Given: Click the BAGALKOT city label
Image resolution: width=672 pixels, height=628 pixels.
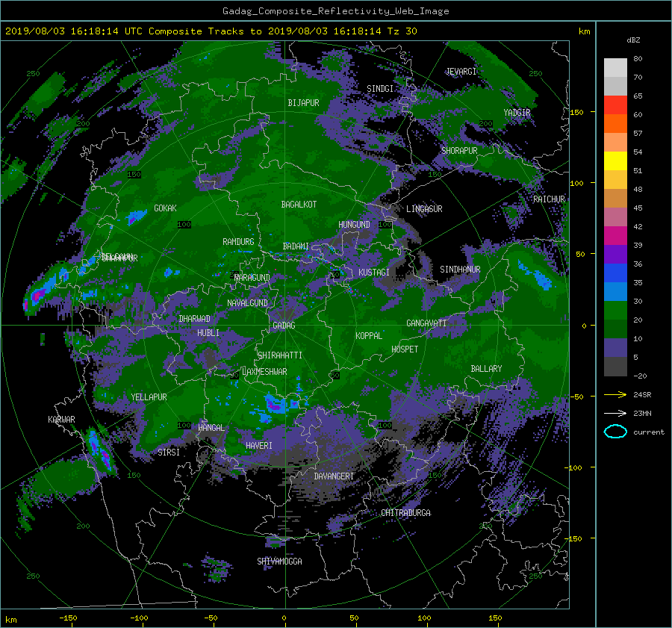Looking at the screenshot, I should pyautogui.click(x=299, y=205).
